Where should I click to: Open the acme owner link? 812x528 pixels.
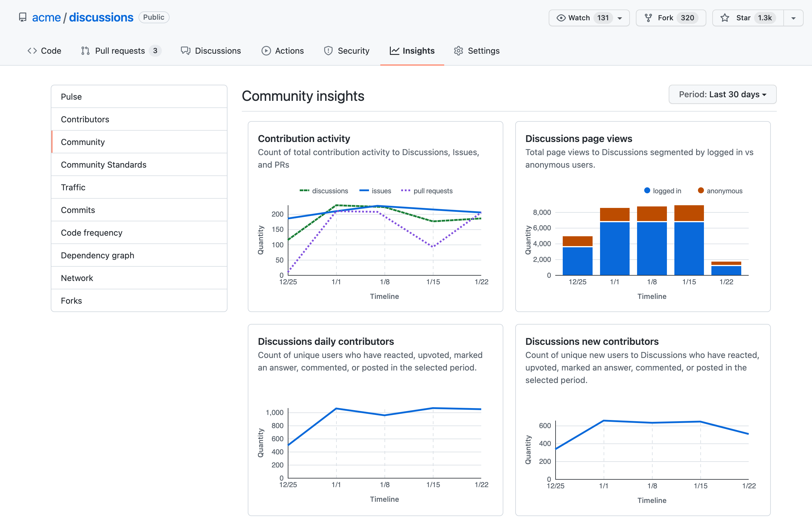[x=46, y=17]
